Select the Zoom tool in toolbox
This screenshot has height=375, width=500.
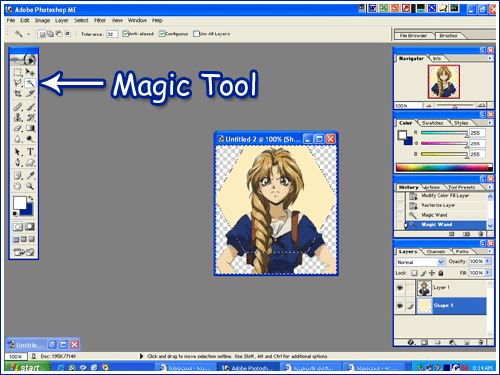(30, 186)
